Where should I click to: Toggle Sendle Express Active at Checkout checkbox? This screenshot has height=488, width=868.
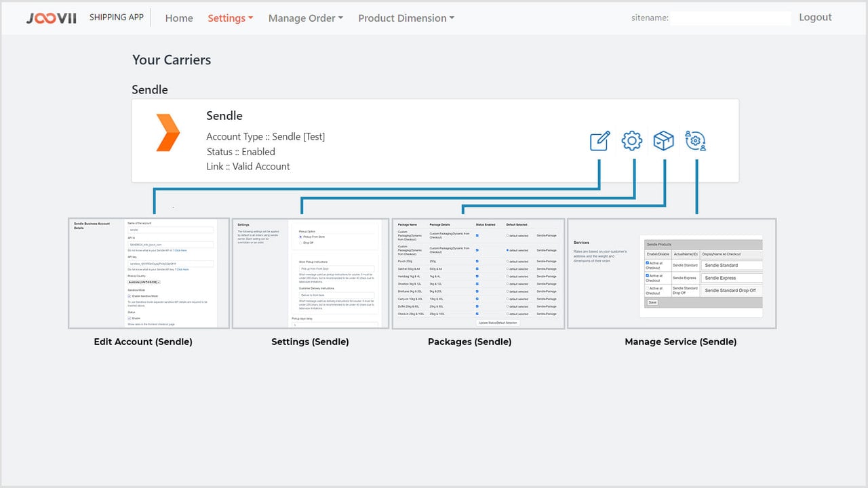pos(648,276)
